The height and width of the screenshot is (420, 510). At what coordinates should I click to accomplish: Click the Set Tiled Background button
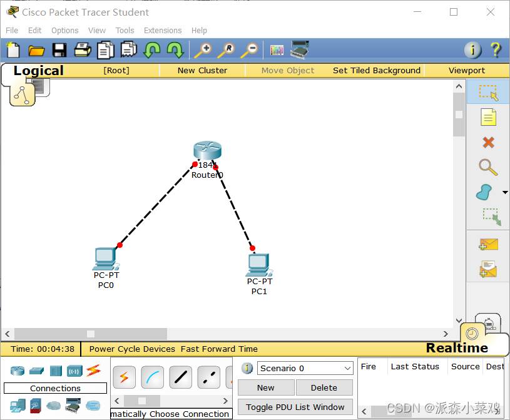[377, 70]
